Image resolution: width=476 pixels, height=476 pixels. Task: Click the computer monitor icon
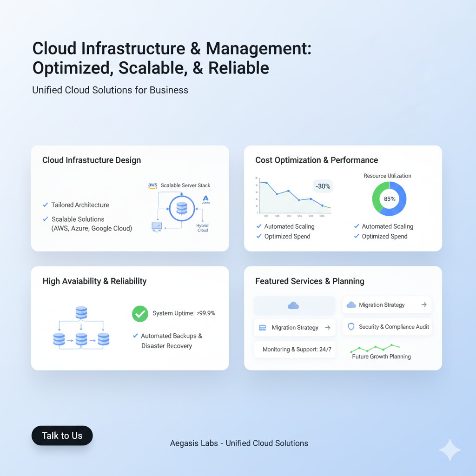pyautogui.click(x=156, y=226)
